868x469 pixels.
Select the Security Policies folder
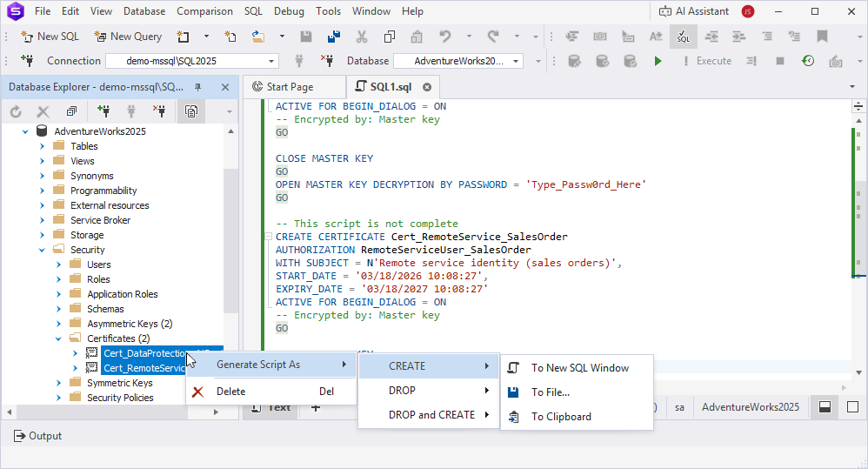point(120,398)
